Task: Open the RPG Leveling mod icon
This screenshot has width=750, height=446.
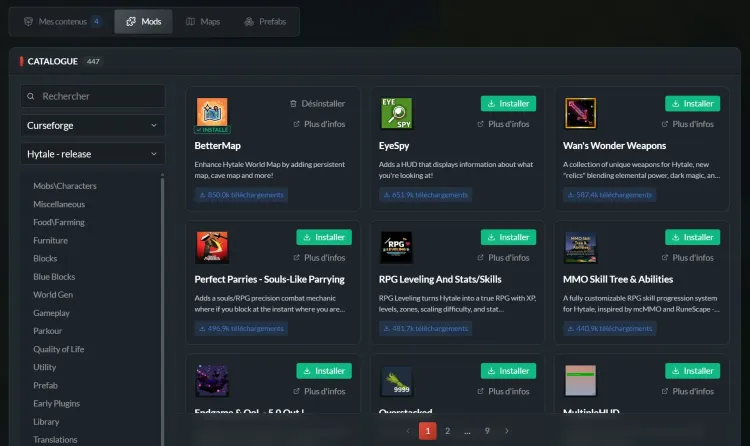Action: (396, 247)
